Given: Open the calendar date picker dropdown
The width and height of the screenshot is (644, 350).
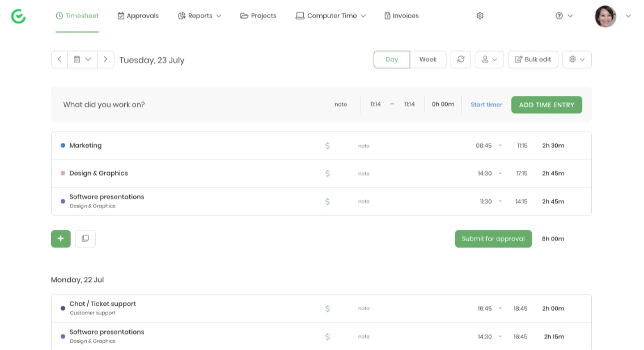Looking at the screenshot, I should (x=82, y=60).
